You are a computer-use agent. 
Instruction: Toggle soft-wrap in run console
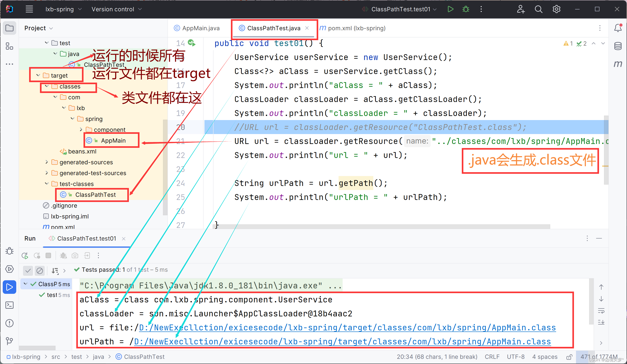[601, 311]
